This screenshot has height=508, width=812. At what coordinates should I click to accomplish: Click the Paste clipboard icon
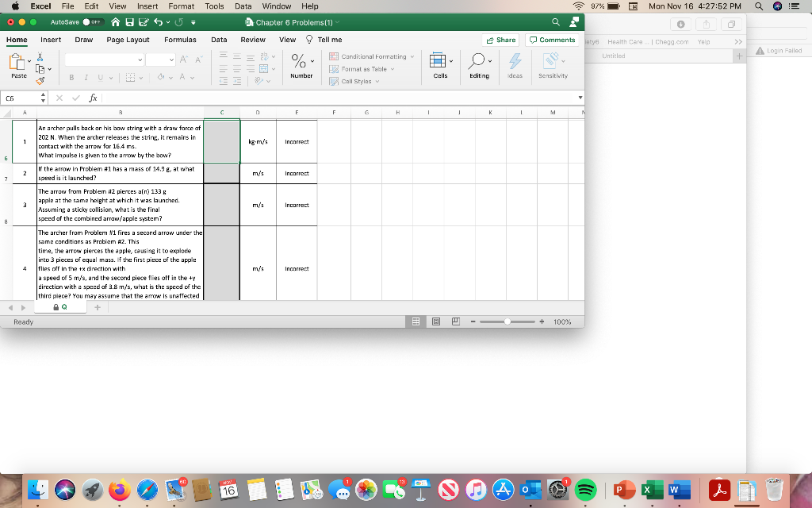pyautogui.click(x=17, y=62)
